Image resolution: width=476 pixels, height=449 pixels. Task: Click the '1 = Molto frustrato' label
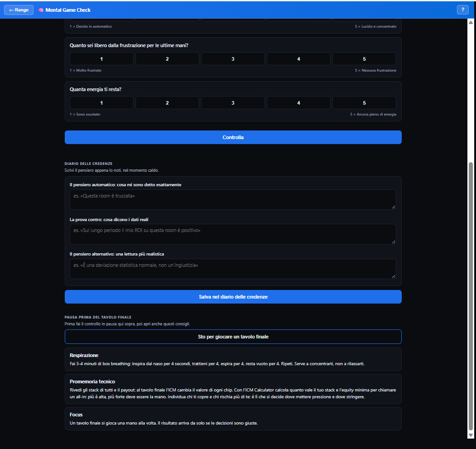[x=86, y=70]
